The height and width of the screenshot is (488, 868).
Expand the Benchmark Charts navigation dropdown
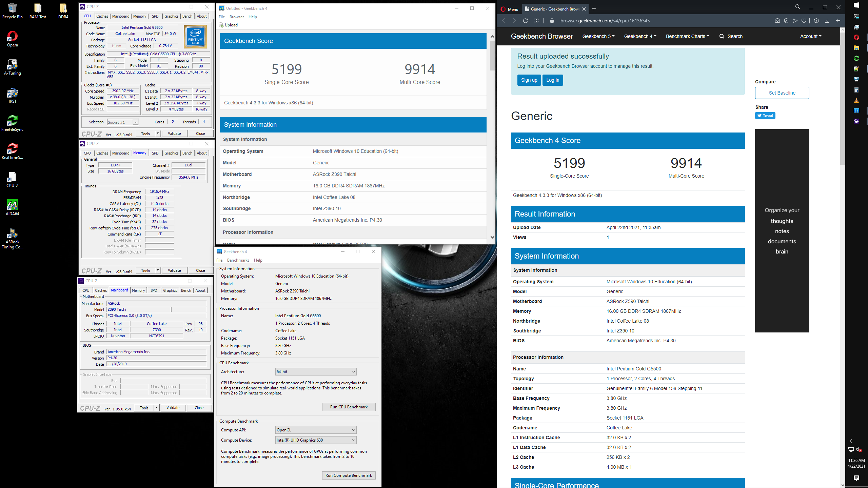click(687, 36)
